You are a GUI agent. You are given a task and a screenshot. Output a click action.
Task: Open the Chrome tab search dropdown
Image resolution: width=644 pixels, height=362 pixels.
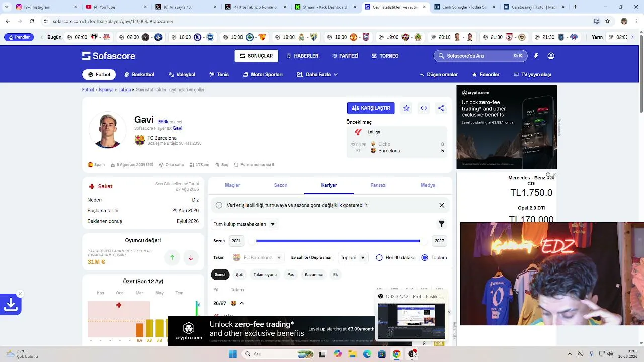coord(7,7)
